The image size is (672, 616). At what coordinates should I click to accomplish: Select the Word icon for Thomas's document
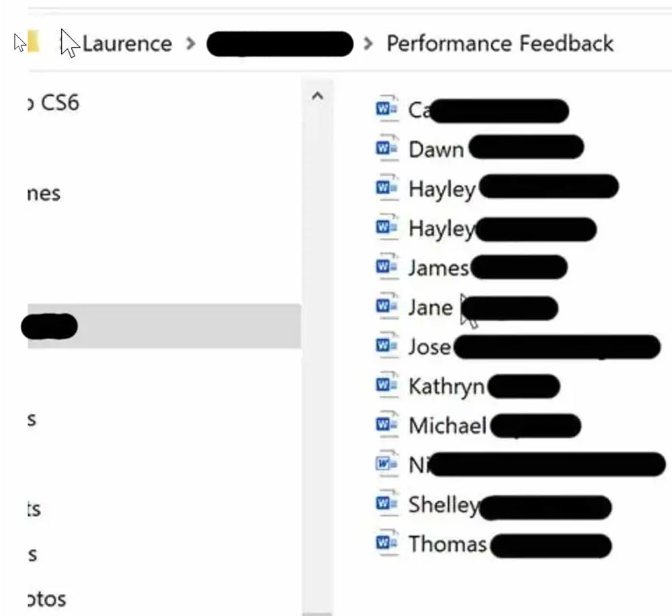click(386, 542)
